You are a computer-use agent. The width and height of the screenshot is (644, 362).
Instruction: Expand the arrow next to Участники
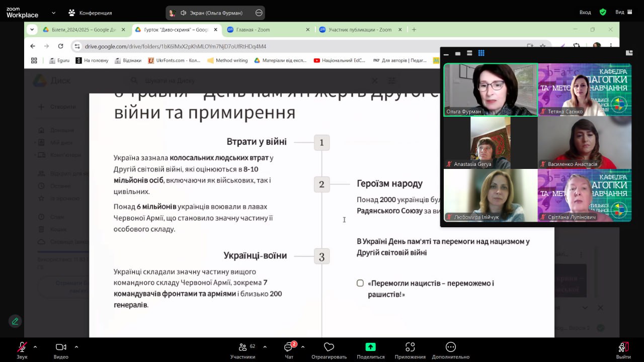pos(265,346)
